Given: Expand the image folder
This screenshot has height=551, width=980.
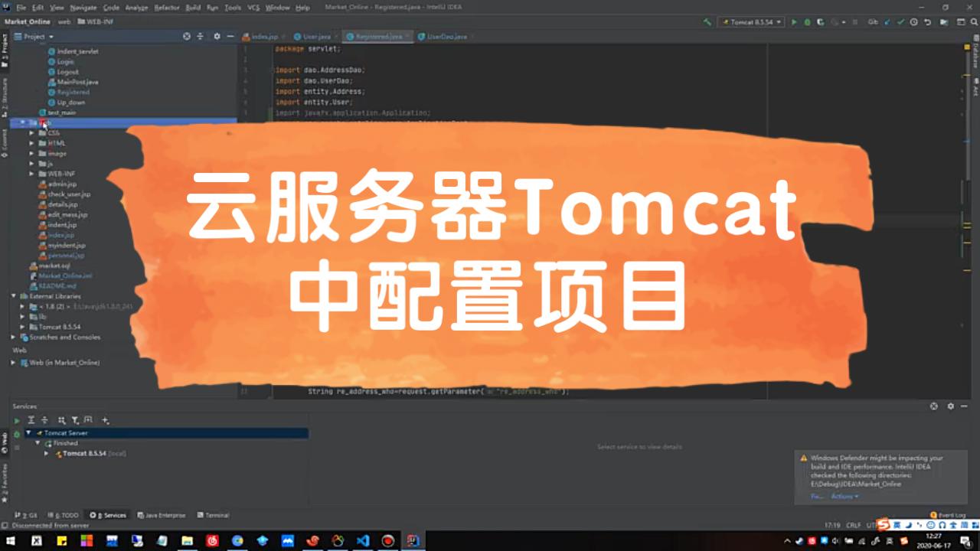Looking at the screenshot, I should pos(32,154).
